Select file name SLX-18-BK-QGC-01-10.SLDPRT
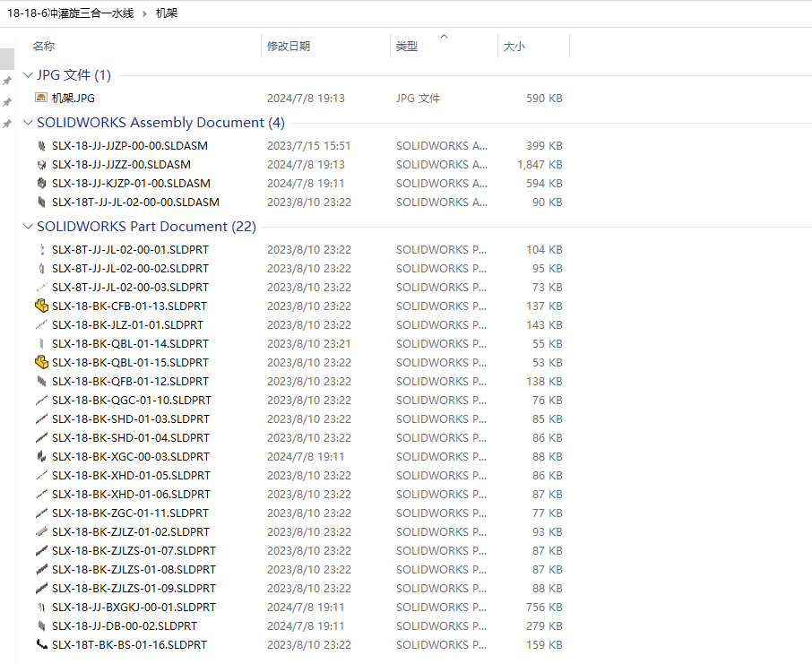 coord(132,400)
